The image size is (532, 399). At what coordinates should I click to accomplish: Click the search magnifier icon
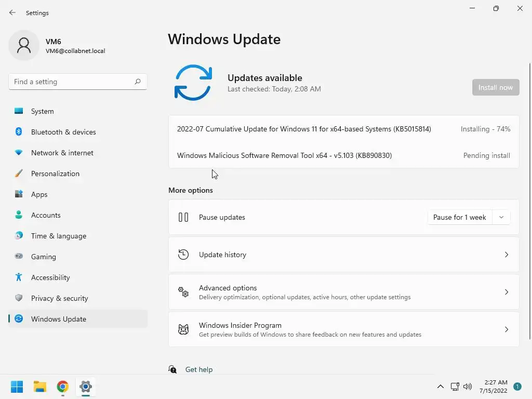137,82
